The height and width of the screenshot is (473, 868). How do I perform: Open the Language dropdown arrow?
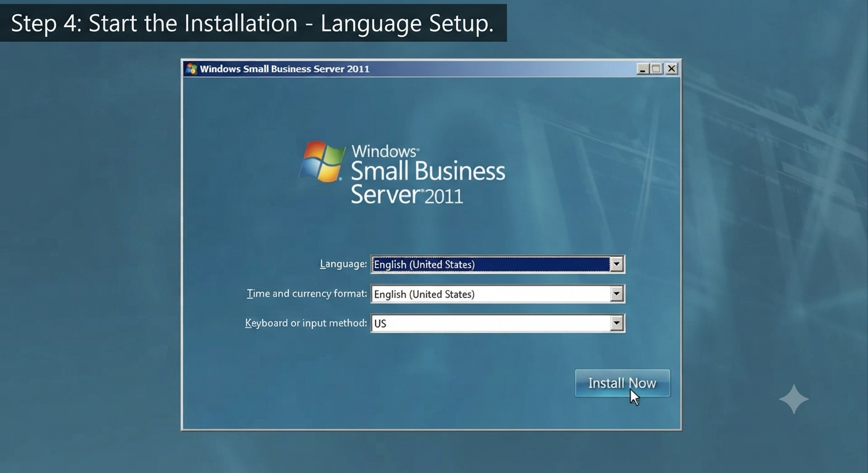616,264
